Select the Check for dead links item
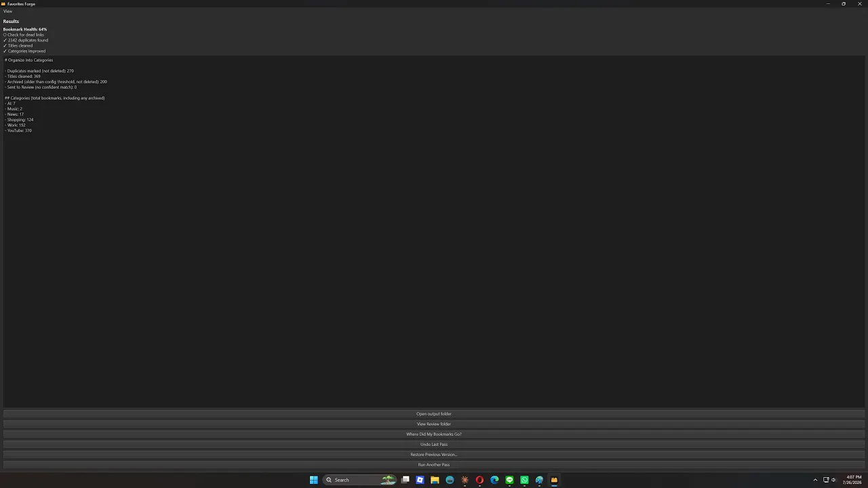The image size is (868, 488). (x=24, y=35)
